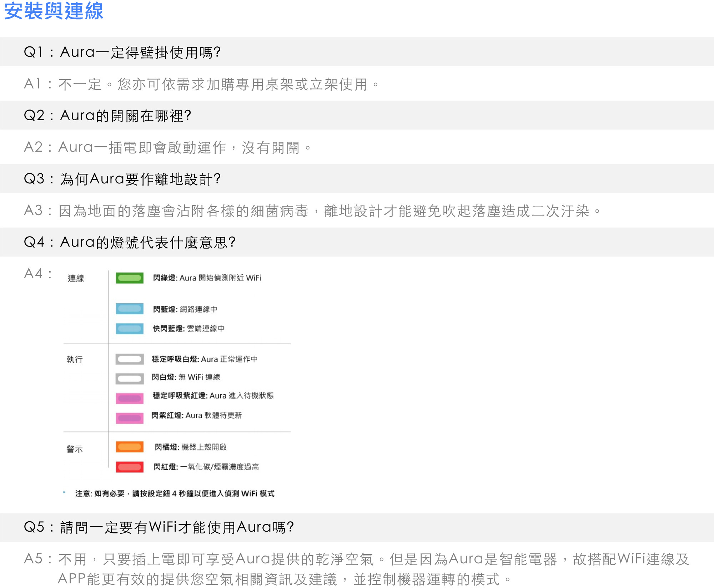Click the flashing purple-red software update swatch
Screen dimensions: 714x588
[x=130, y=418]
